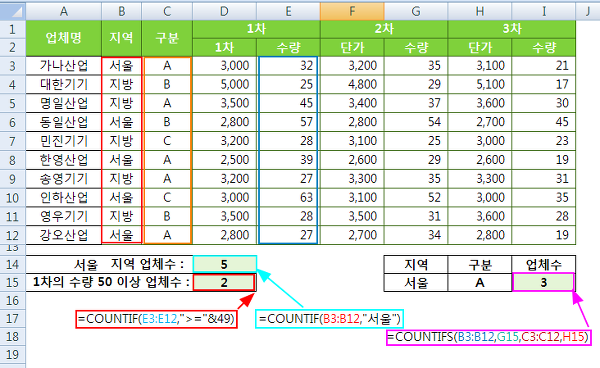Click the 업체수 header in the small table
The width and height of the screenshot is (600, 368).
pyautogui.click(x=544, y=264)
